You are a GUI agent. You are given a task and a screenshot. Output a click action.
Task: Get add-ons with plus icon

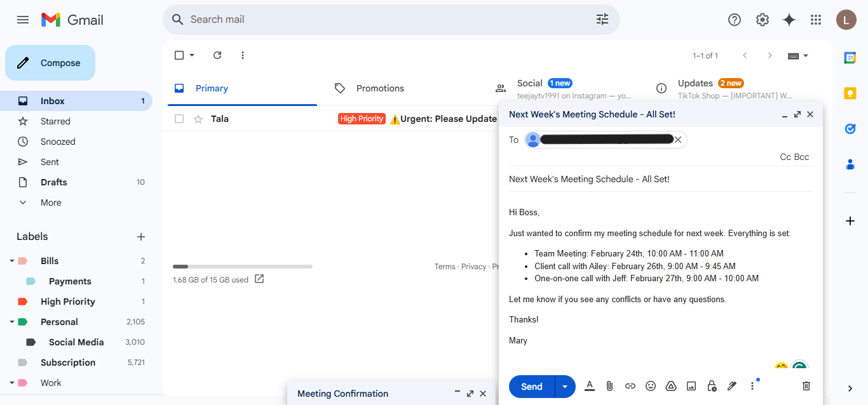[x=850, y=221]
